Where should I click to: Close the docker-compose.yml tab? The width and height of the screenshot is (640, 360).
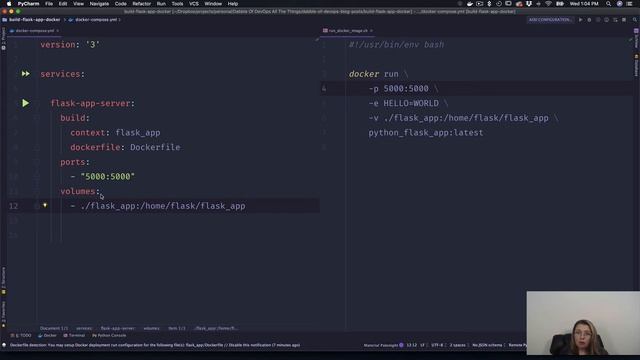(58, 31)
